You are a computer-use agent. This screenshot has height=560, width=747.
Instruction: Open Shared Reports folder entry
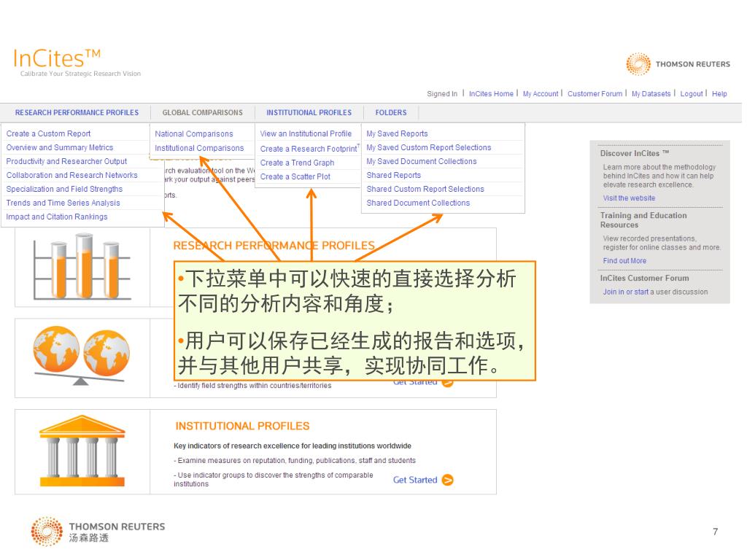tap(393, 175)
